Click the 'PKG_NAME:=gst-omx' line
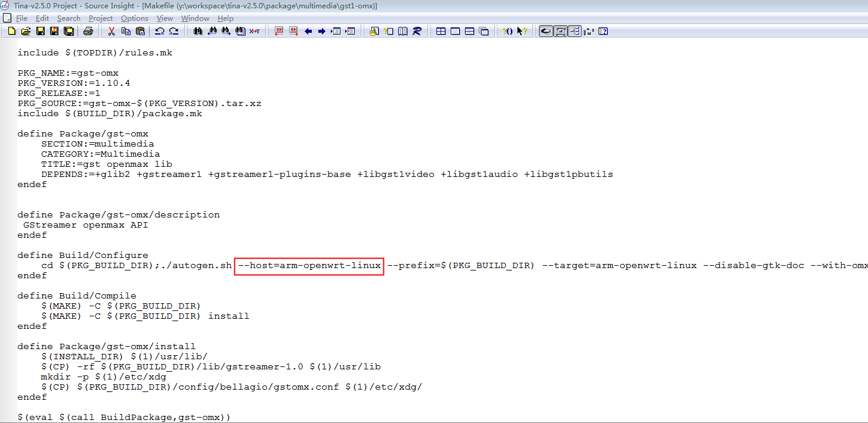Image resolution: width=868 pixels, height=423 pixels. coord(68,73)
